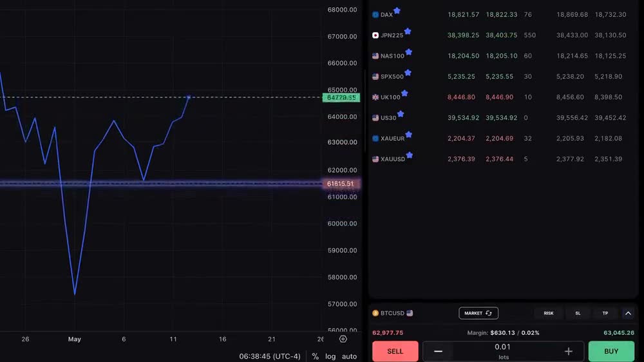Viewport: 644px width, 362px height.
Task: Collapse the order panel chevron
Action: (x=628, y=313)
